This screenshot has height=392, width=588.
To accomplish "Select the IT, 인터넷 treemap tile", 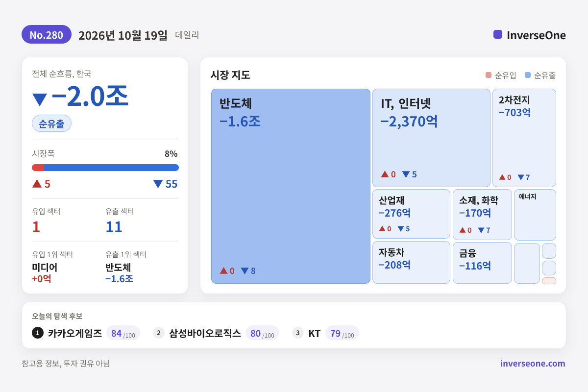I will 431,138.
